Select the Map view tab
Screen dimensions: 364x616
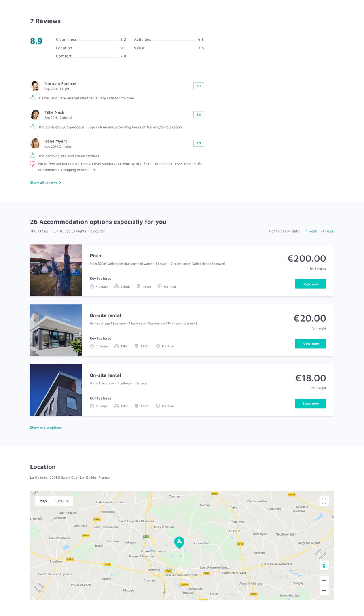coord(43,501)
